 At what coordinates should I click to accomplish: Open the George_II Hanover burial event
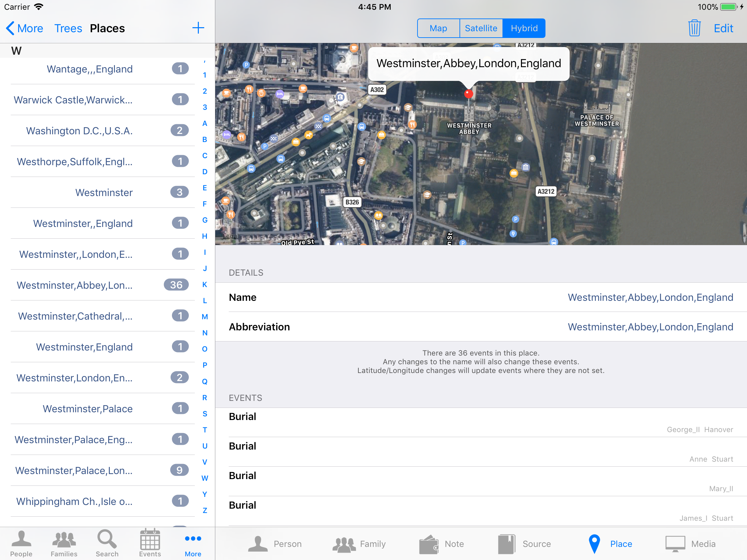(x=481, y=422)
